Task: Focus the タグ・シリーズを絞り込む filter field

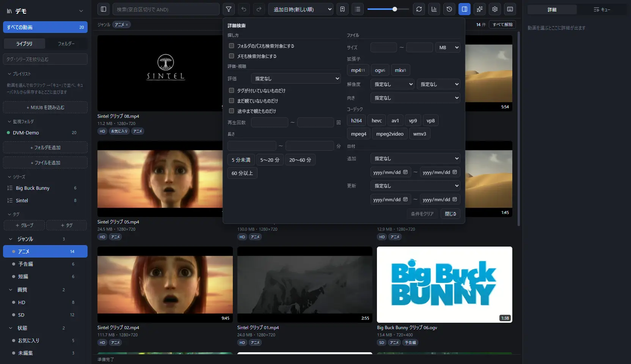Action: [45, 59]
